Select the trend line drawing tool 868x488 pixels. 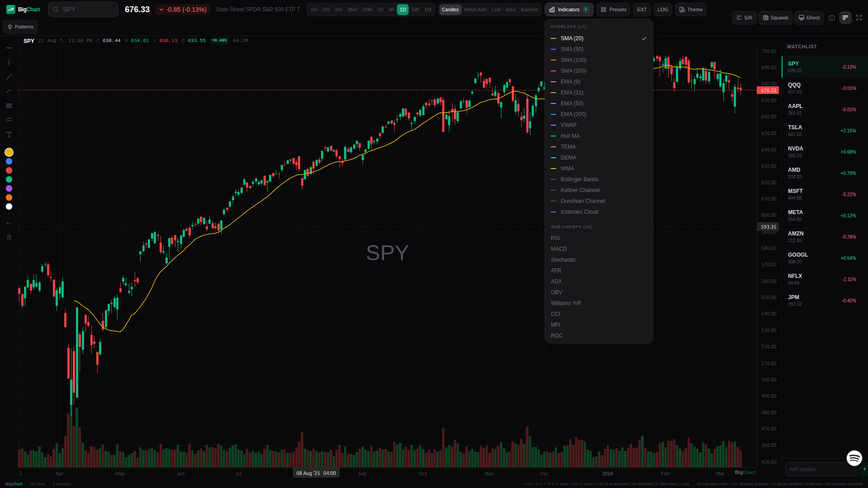coord(9,77)
